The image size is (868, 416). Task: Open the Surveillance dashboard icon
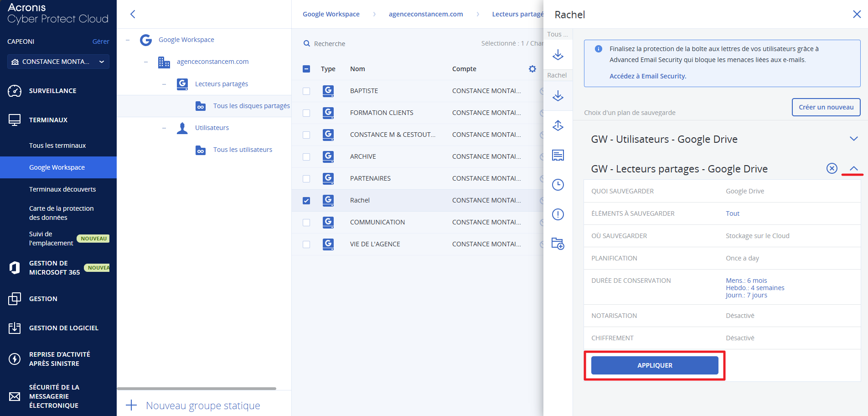[x=15, y=91]
